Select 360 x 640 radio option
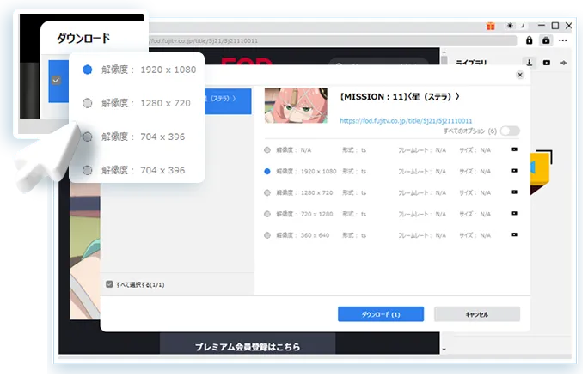The height and width of the screenshot is (383, 588). (x=267, y=235)
